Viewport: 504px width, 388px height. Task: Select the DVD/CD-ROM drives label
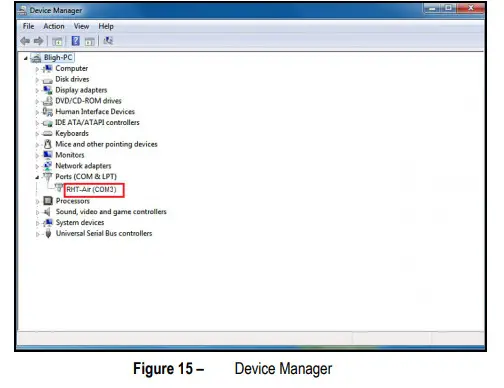(x=88, y=101)
